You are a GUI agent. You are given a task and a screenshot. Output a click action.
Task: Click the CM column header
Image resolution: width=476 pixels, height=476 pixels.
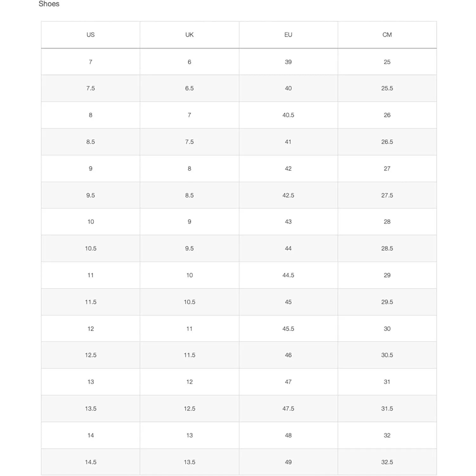387,35
